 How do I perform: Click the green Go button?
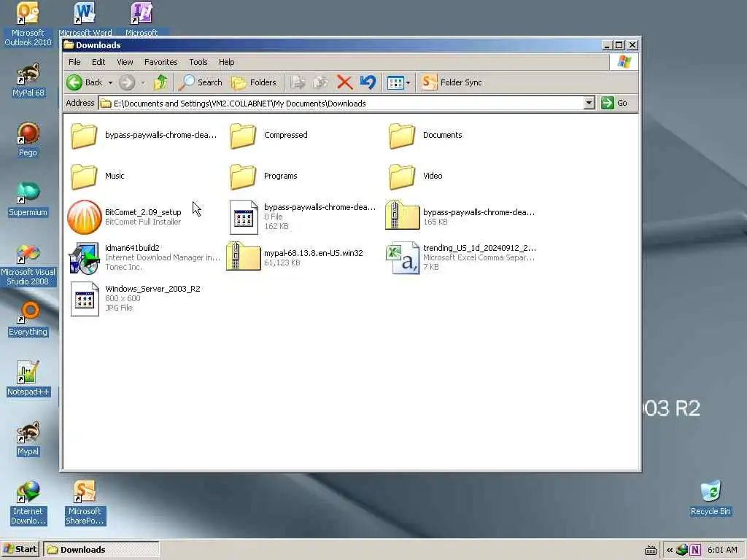point(614,103)
